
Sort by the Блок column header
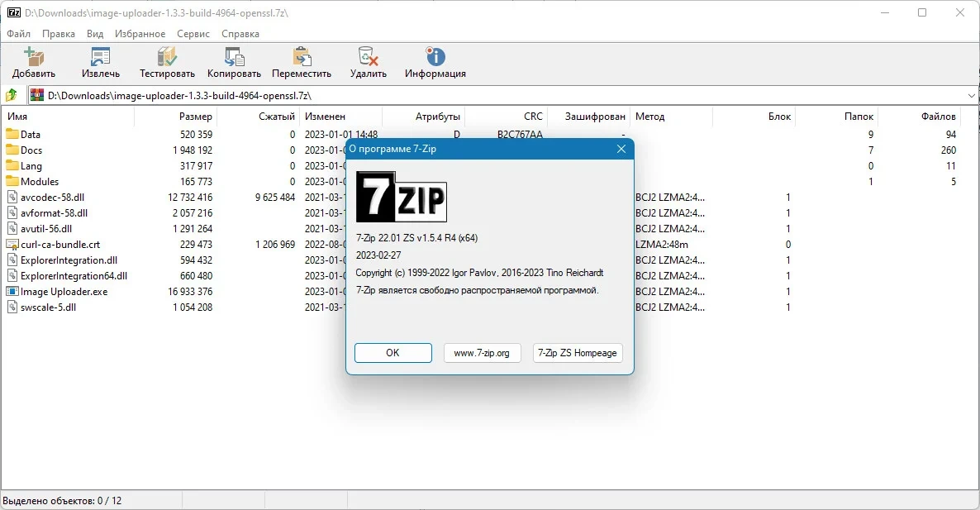click(x=754, y=117)
